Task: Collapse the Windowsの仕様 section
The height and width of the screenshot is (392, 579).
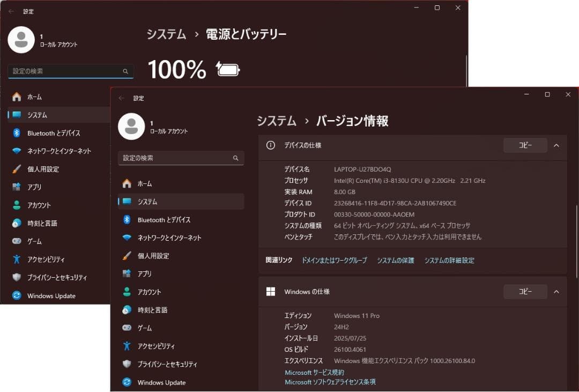Action: point(556,291)
